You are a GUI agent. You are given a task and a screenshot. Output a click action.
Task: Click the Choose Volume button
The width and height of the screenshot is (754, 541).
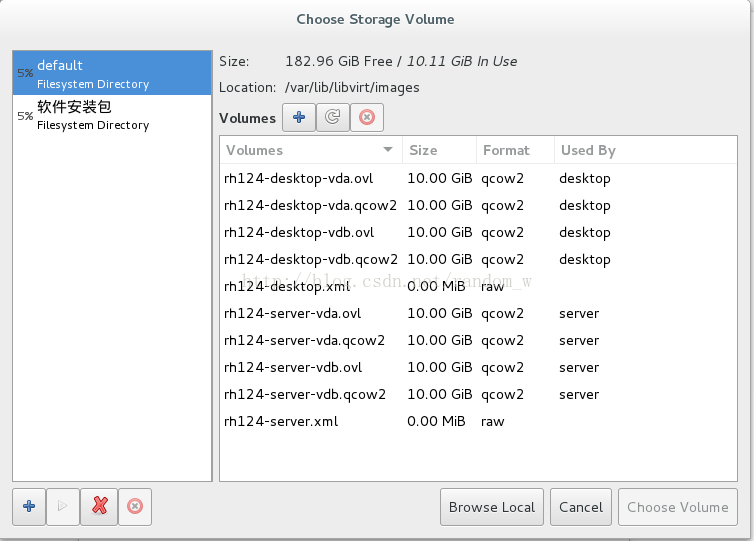point(678,507)
